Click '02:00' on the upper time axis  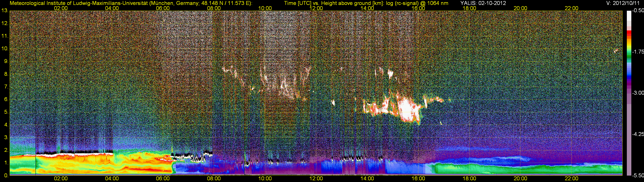pos(61,8)
